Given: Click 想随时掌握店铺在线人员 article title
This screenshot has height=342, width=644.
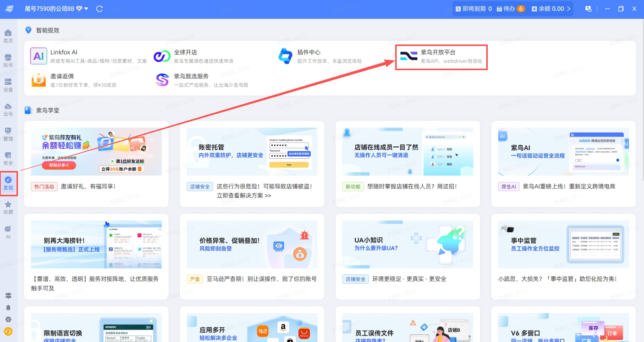Looking at the screenshot, I should (x=412, y=186).
